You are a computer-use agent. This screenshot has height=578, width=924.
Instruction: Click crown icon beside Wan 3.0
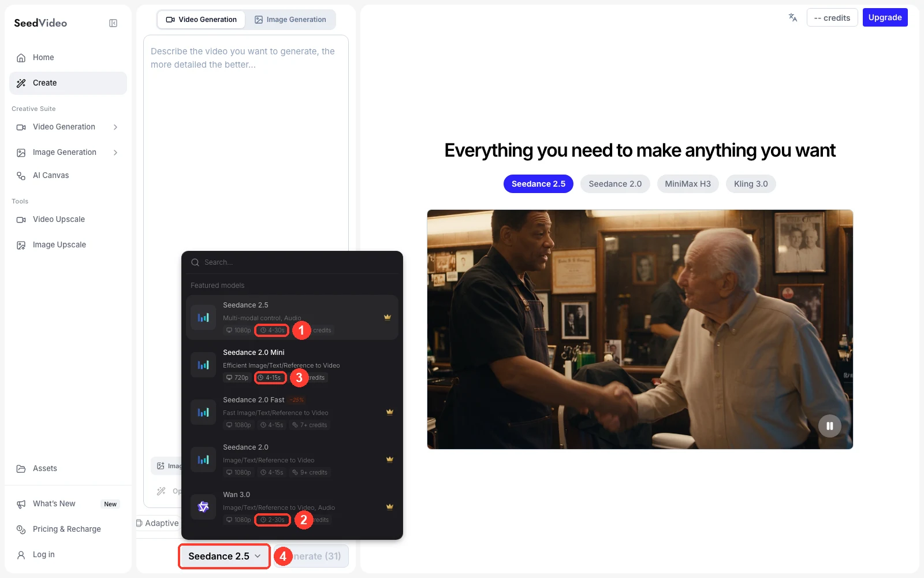click(x=390, y=507)
